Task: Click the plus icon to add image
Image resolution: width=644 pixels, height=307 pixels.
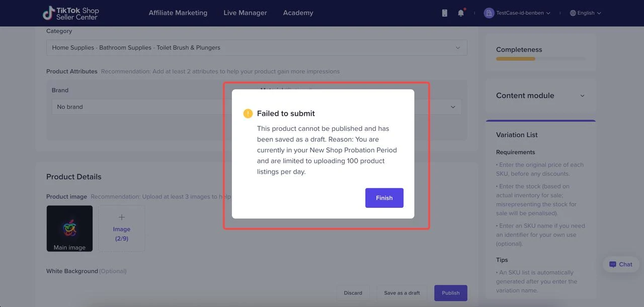Action: [x=121, y=217]
